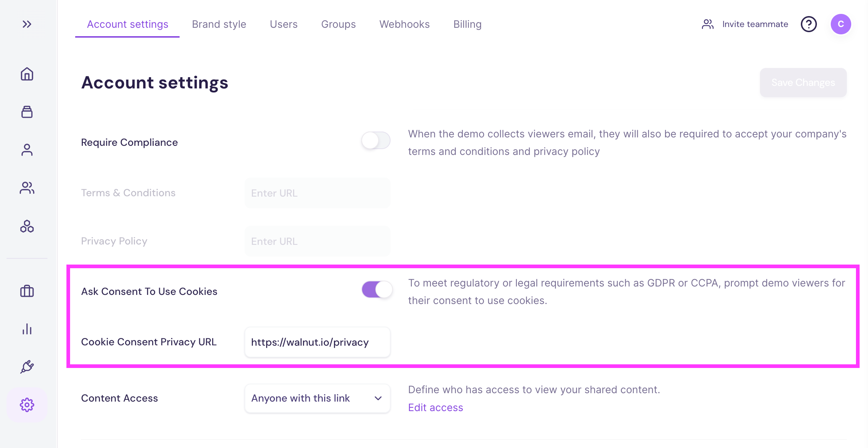Image resolution: width=868 pixels, height=448 pixels.
Task: Open the plug integrations icon
Action: (27, 367)
